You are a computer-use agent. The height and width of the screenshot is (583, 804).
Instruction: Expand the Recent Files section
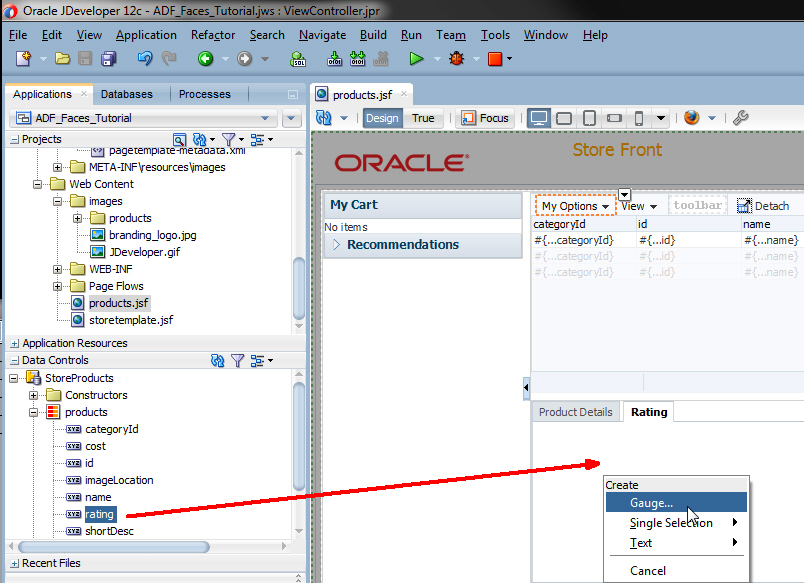click(x=15, y=564)
